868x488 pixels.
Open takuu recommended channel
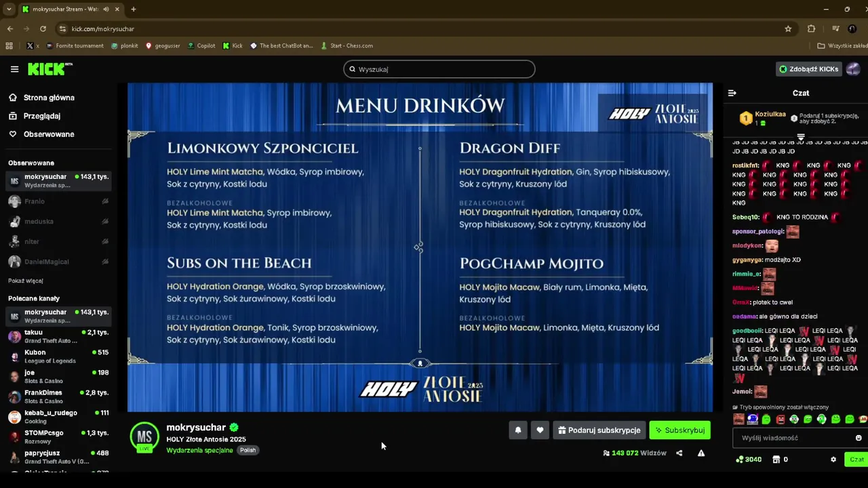coord(58,336)
